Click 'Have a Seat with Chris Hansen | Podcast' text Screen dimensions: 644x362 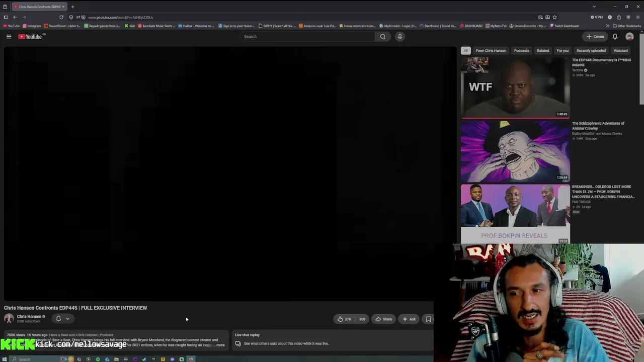(81, 335)
